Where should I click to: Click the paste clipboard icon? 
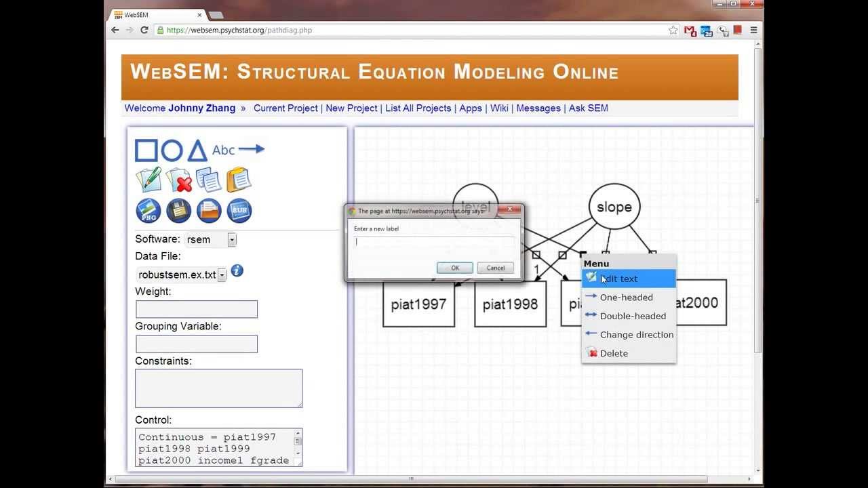[x=239, y=180]
